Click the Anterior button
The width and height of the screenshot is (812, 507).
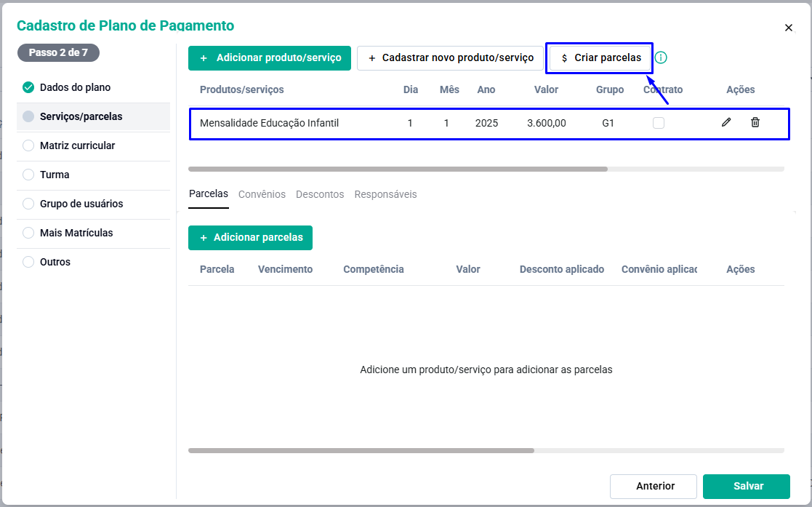tap(653, 486)
